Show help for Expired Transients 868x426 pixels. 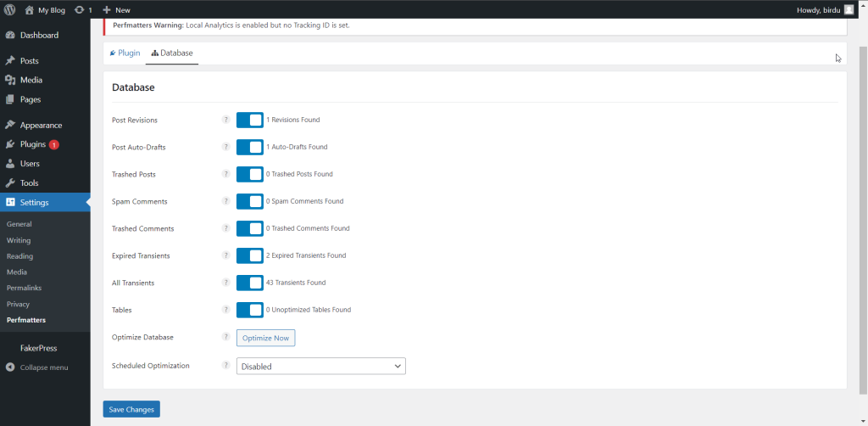225,255
